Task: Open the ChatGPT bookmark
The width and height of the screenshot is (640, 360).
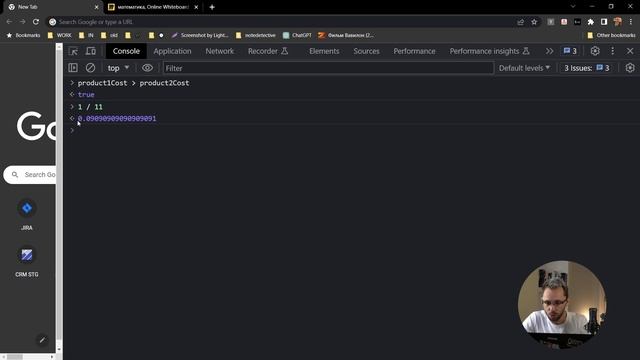Action: [297, 36]
